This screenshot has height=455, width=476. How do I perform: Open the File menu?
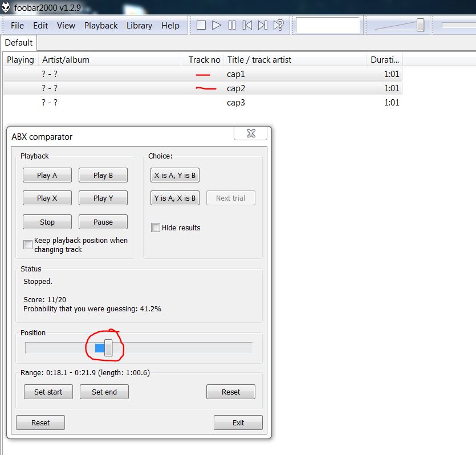(x=17, y=26)
